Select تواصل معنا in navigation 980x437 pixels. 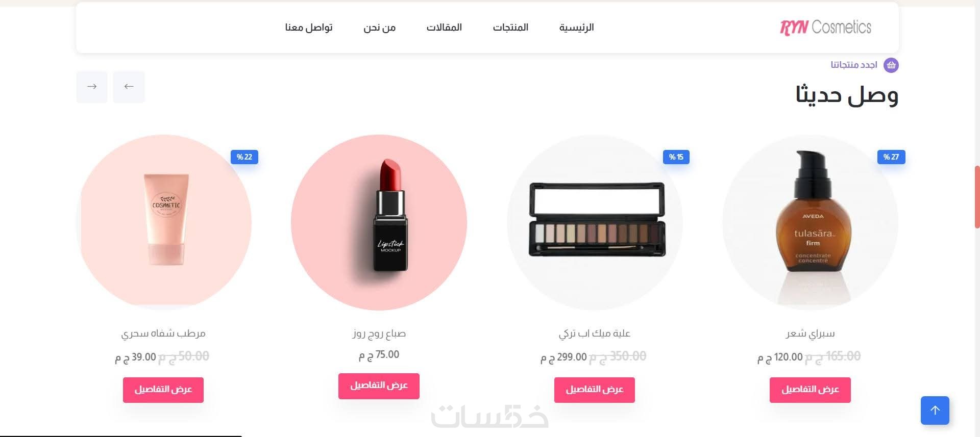click(309, 28)
